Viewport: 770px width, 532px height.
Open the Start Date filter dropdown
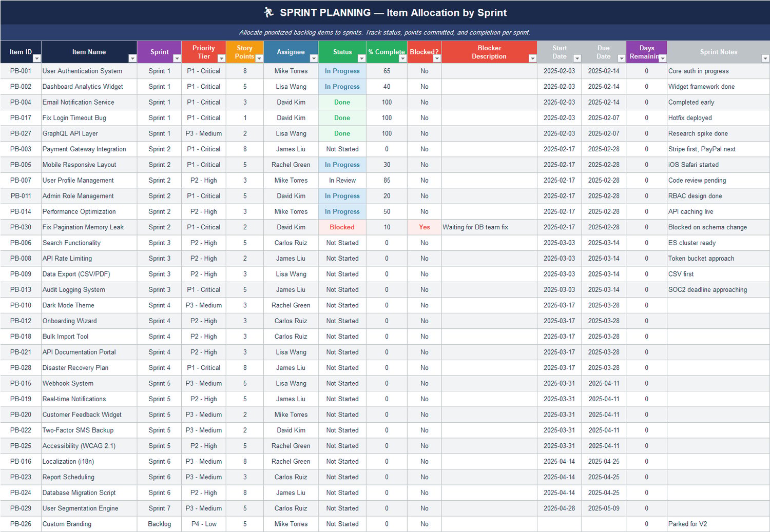coord(577,58)
